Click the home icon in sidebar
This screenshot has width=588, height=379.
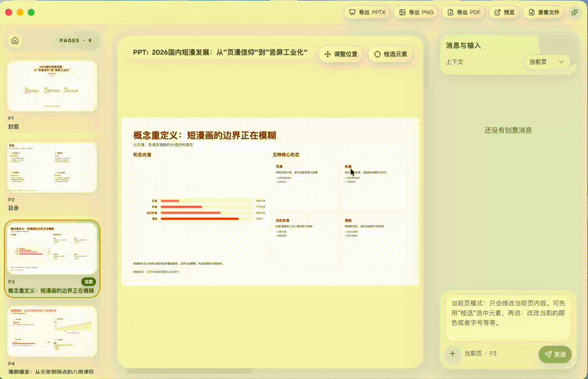15,41
